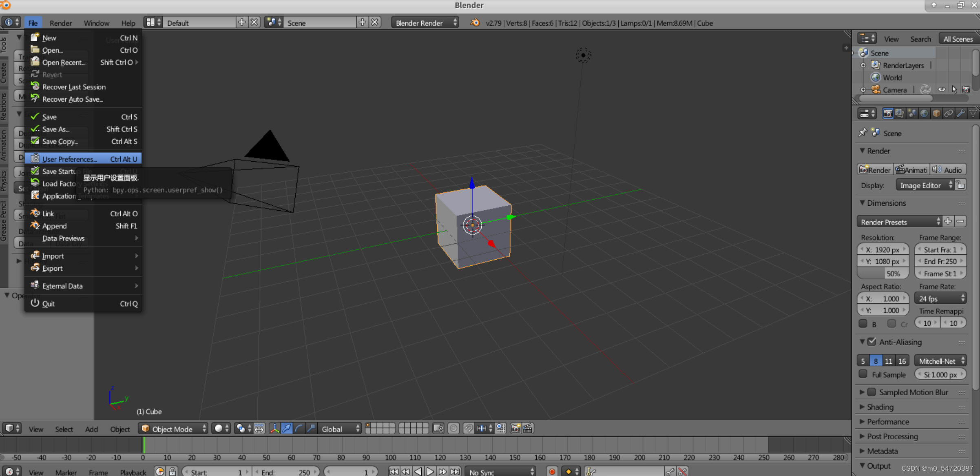The image size is (980, 476).
Task: Select the Object properties cube icon
Action: (936, 113)
